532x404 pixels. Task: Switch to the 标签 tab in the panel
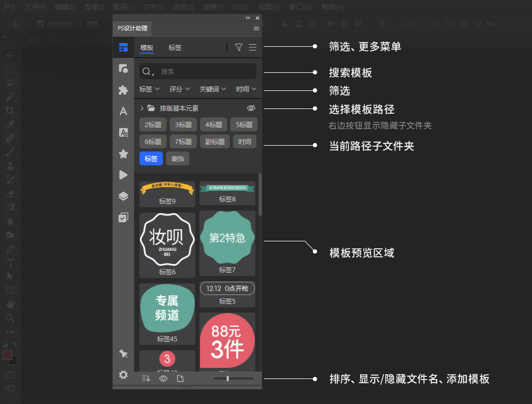174,48
